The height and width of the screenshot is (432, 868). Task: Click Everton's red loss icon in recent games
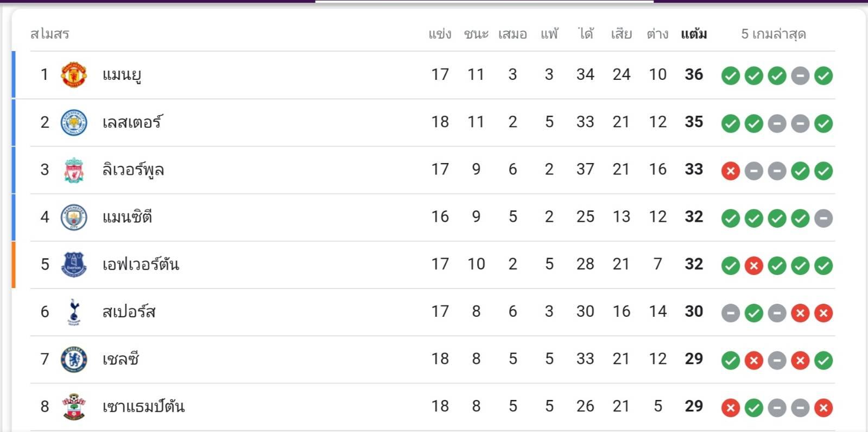(753, 266)
